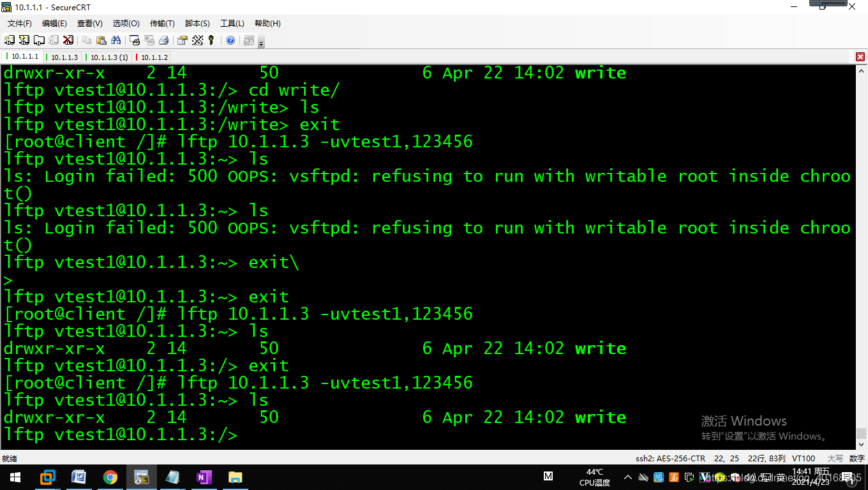Open the 查看(V) menu
This screenshot has width=868, height=490.
(x=89, y=24)
